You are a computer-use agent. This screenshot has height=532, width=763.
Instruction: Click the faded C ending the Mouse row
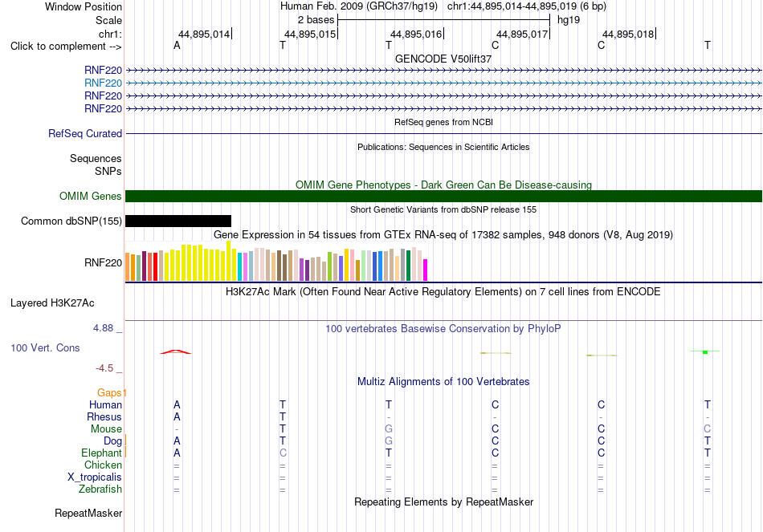click(x=707, y=429)
